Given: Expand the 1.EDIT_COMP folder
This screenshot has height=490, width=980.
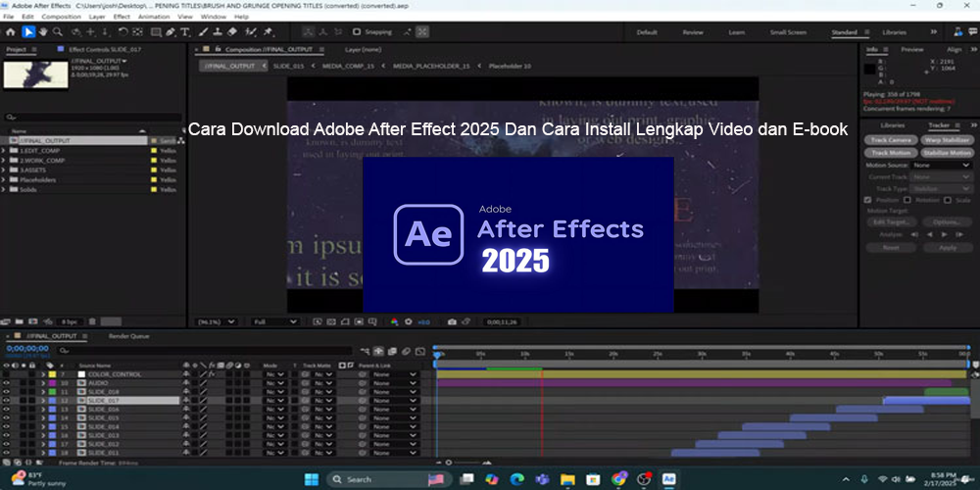Looking at the screenshot, I should point(5,151).
